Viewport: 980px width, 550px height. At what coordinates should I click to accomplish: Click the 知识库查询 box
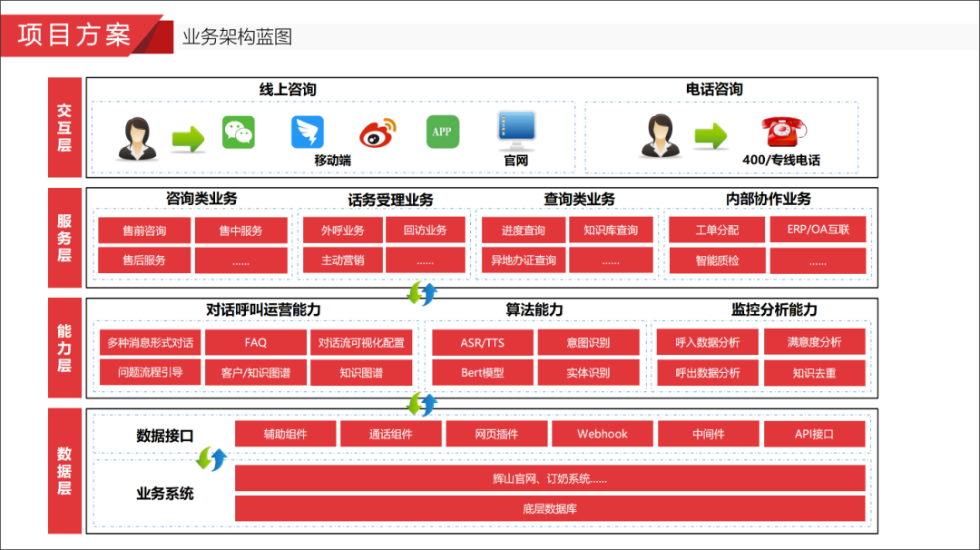click(611, 230)
